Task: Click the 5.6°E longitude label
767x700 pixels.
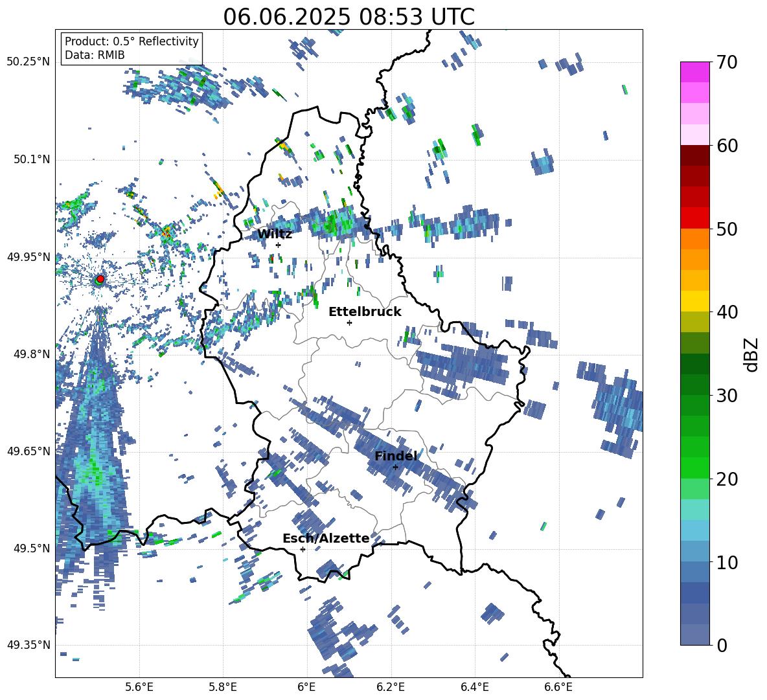Action: [139, 687]
